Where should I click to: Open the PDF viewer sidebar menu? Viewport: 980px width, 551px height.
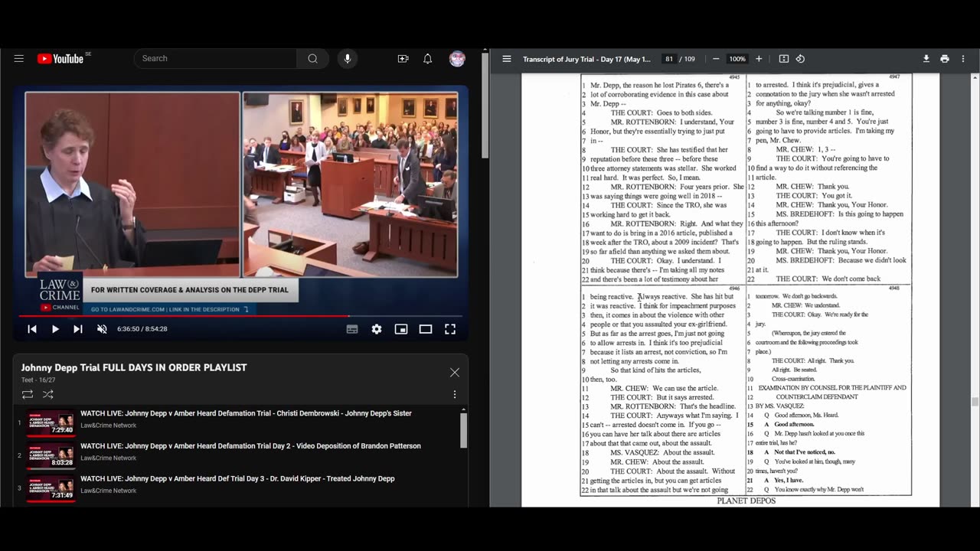(507, 59)
